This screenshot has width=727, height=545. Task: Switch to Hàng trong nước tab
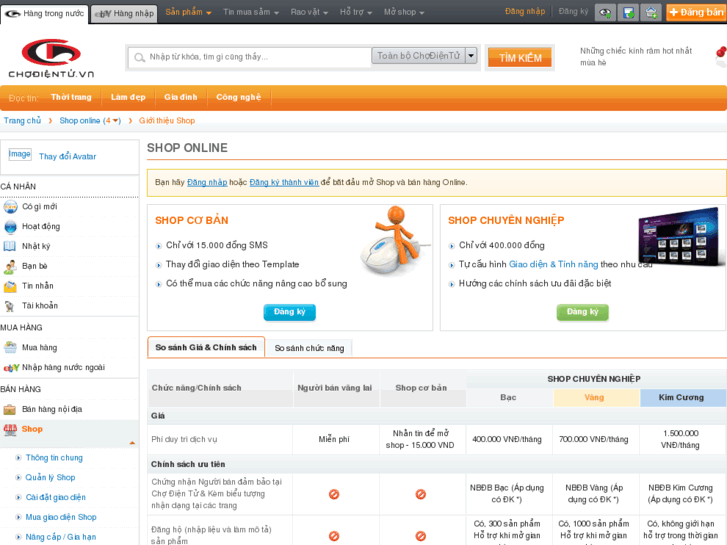pyautogui.click(x=45, y=14)
